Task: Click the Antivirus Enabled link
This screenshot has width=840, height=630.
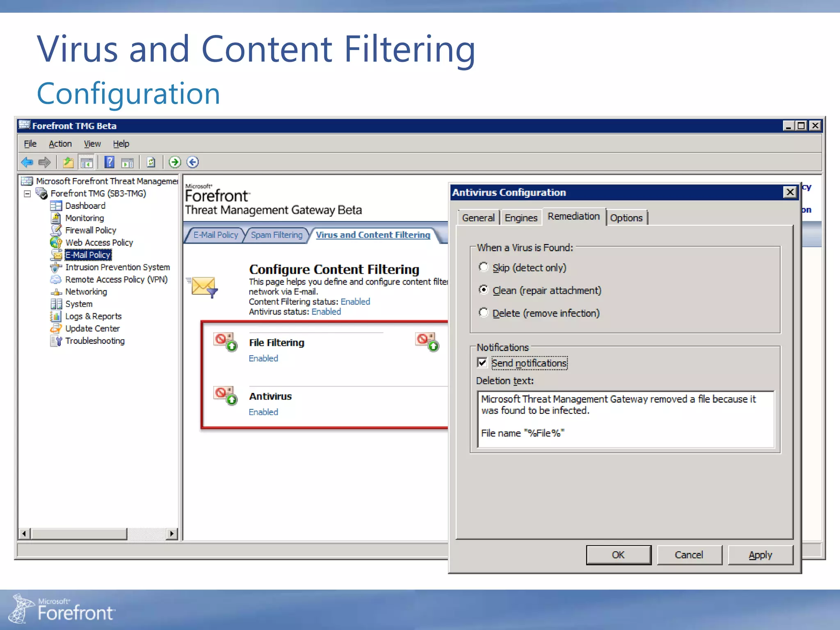Action: pos(263,412)
